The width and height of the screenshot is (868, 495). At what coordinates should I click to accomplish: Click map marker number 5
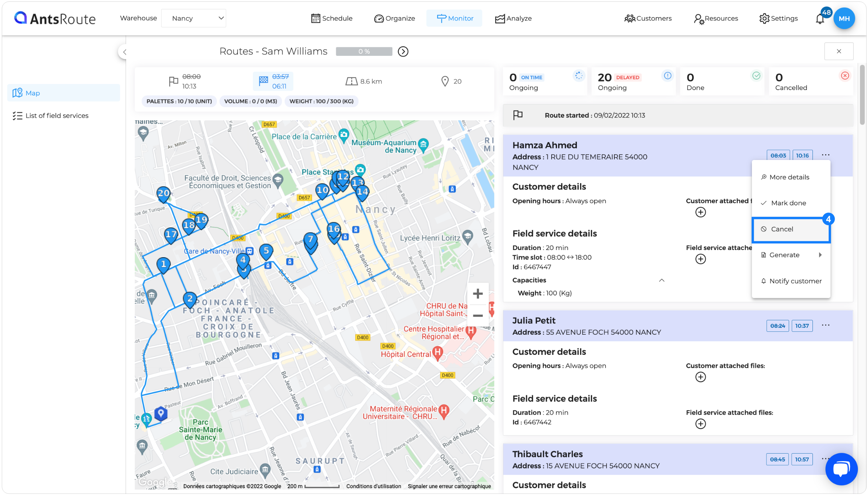pyautogui.click(x=266, y=251)
